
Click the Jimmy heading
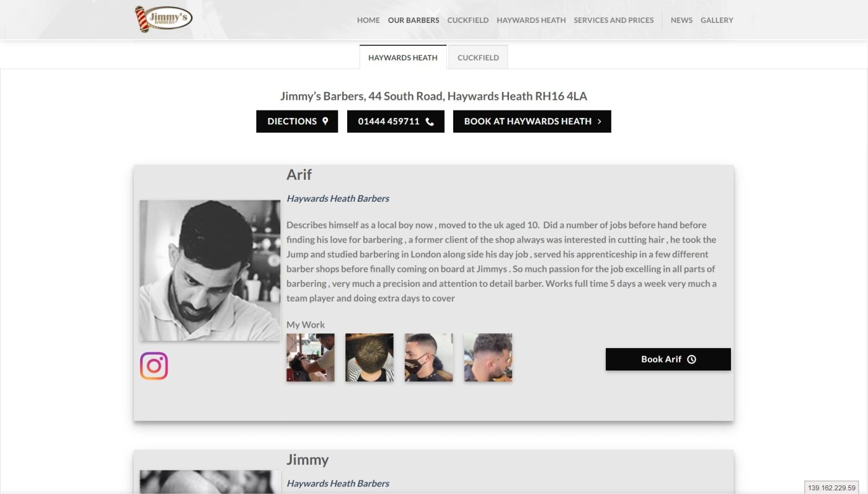[308, 460]
